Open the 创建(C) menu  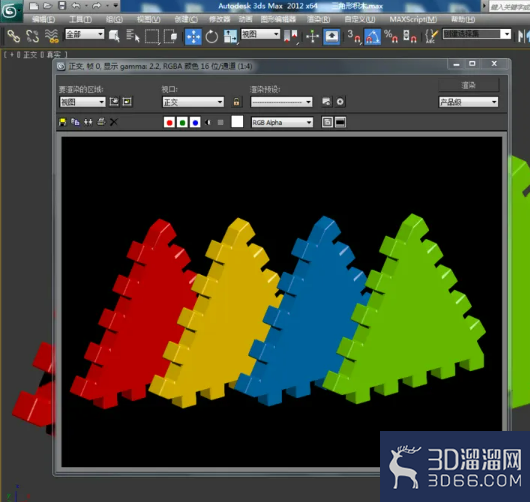click(x=186, y=20)
